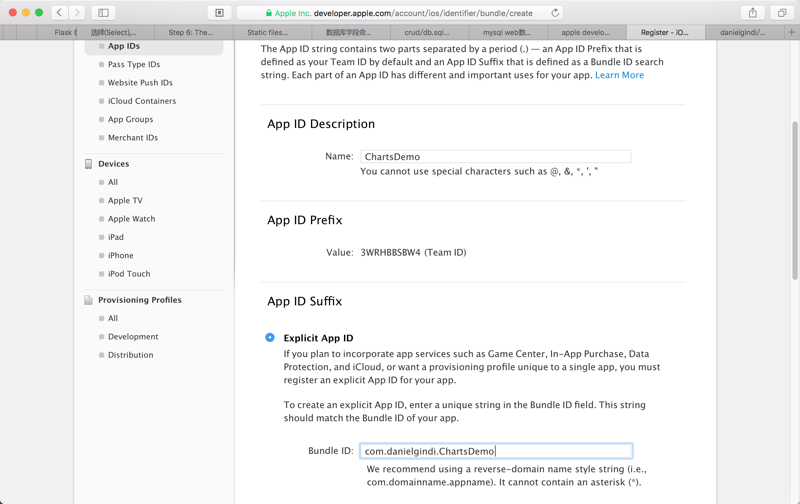The height and width of the screenshot is (504, 800).
Task: Switch to the Static files tab
Action: click(267, 32)
